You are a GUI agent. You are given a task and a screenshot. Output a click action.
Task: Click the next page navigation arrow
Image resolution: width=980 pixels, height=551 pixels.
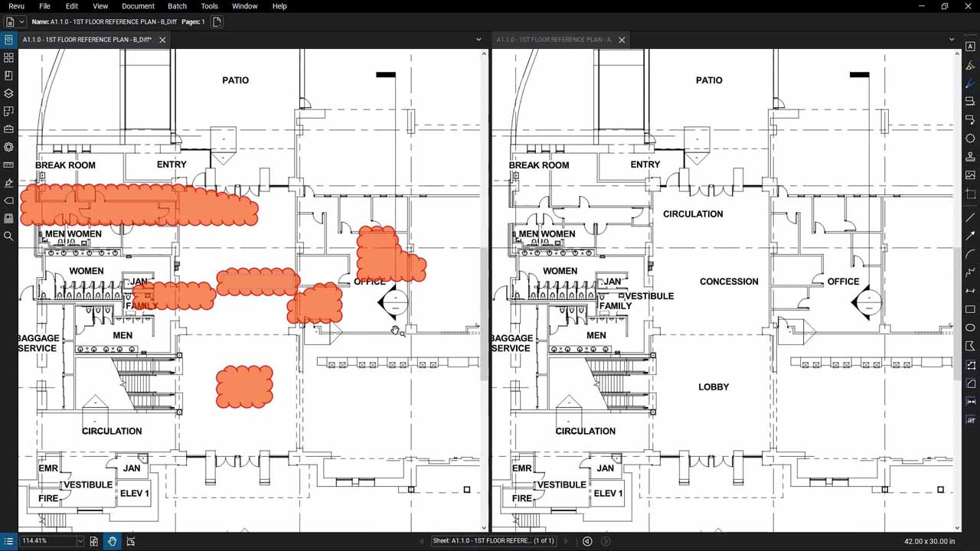tap(567, 540)
